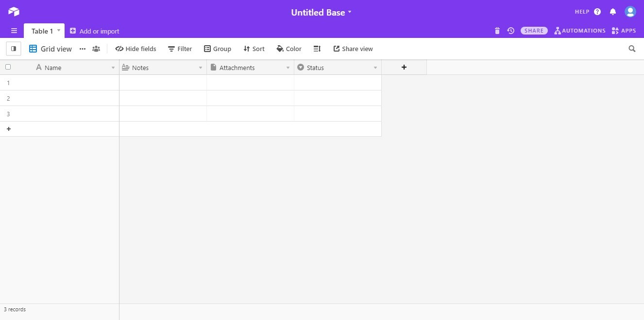Screen dimensions: 644x320
Task: Toggle the views sidebar button
Action: (14, 49)
